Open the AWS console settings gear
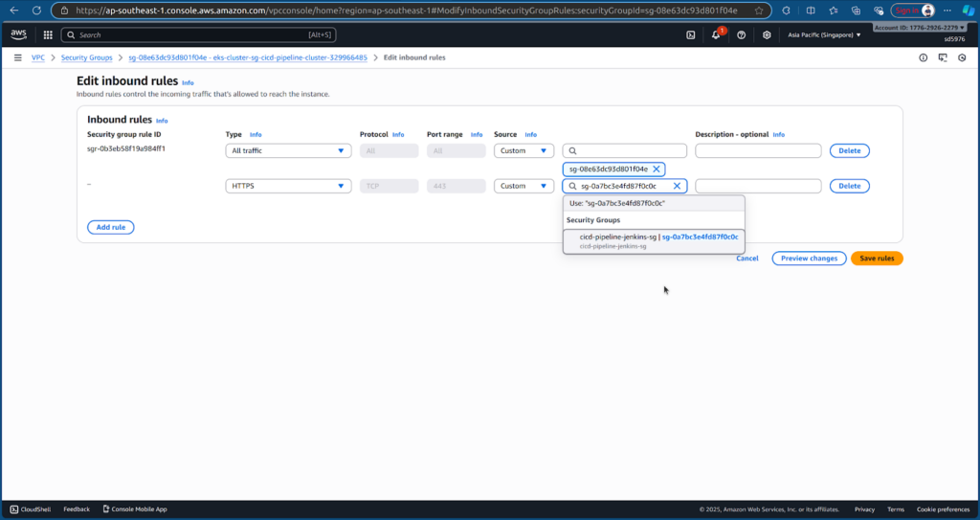This screenshot has height=520, width=980. pyautogui.click(x=766, y=34)
